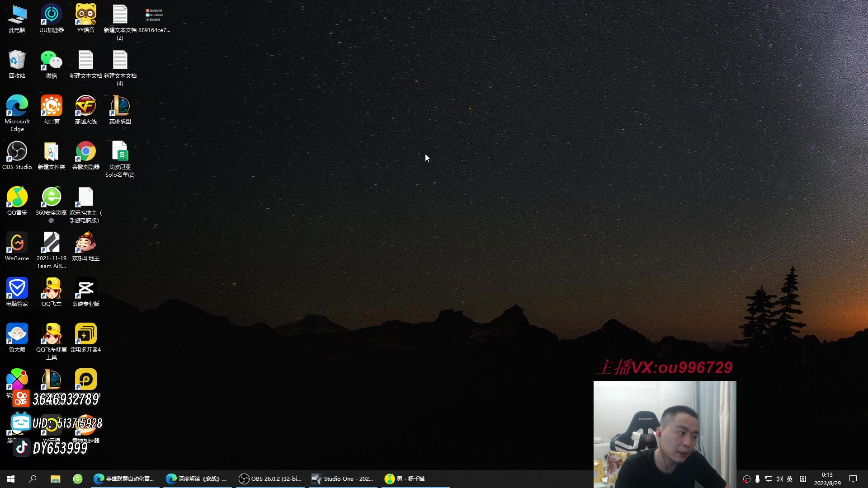Open the YY语音 desktop shortcut

tap(86, 15)
